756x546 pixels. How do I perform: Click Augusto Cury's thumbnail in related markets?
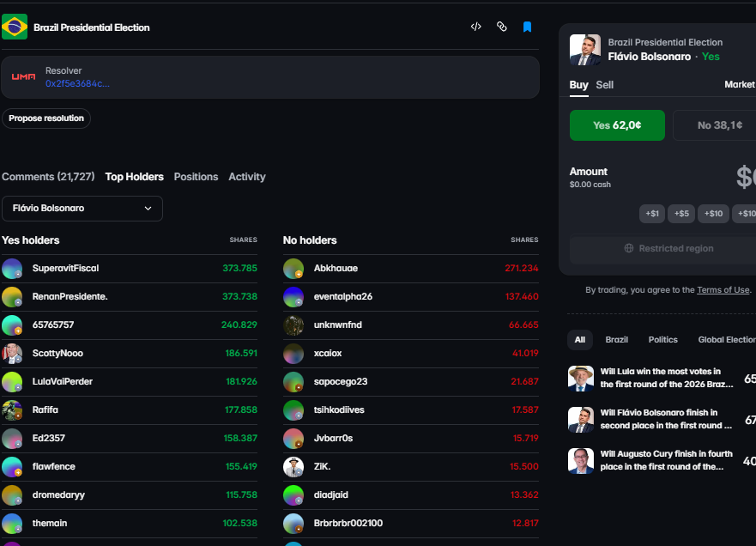[581, 461]
